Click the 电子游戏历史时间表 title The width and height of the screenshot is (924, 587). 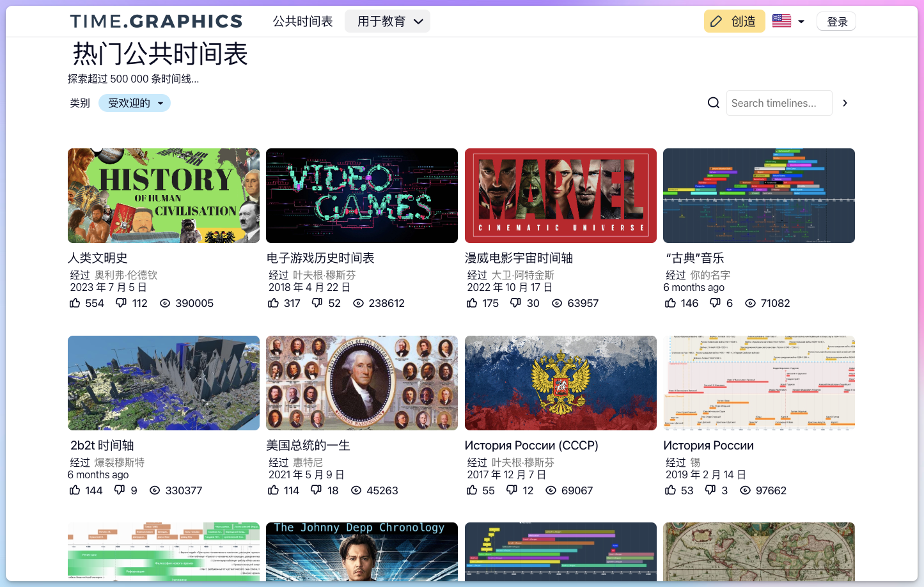[x=320, y=258]
